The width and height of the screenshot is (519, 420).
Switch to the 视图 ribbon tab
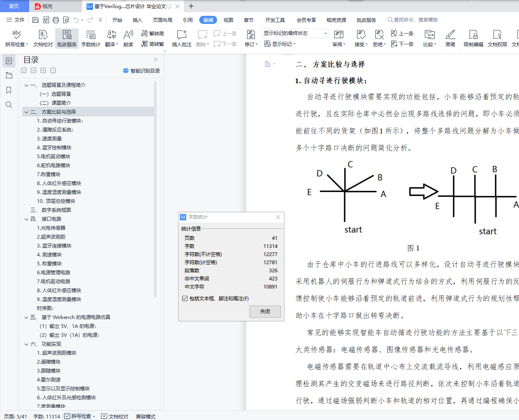pos(228,20)
